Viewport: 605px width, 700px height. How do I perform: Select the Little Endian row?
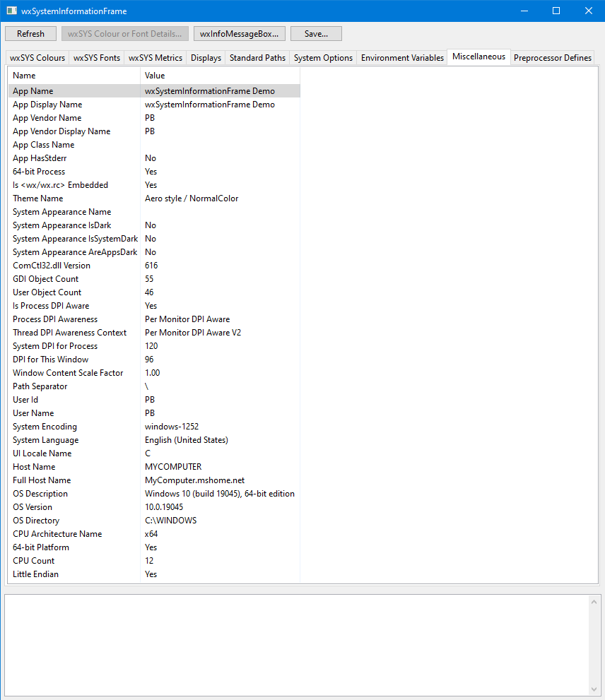pyautogui.click(x=154, y=574)
